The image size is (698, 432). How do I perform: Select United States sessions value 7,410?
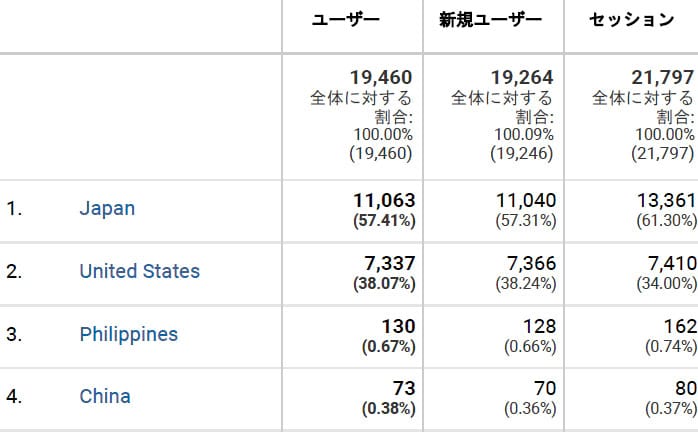[672, 263]
